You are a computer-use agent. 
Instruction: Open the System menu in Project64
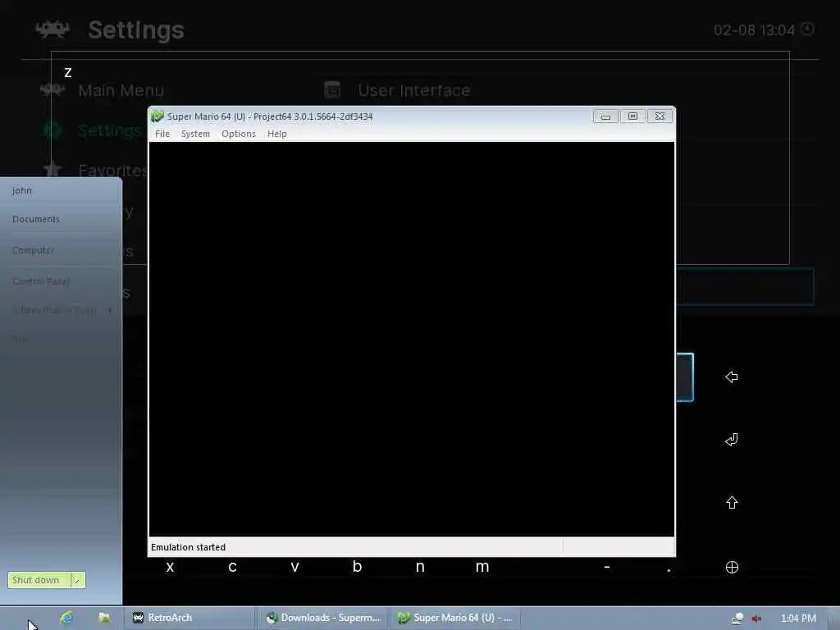[195, 134]
